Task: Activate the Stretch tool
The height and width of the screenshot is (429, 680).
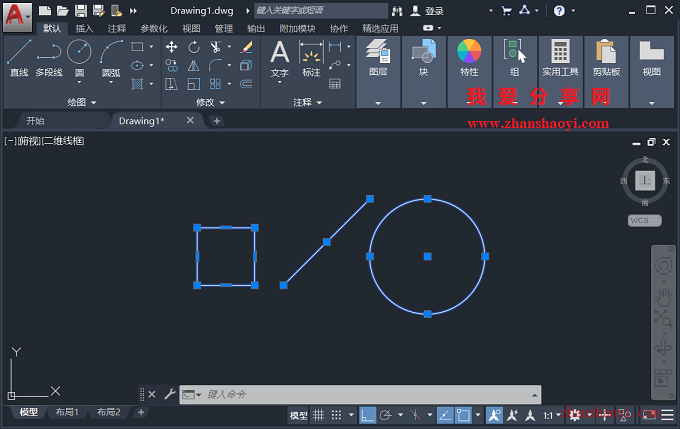Action: click(x=171, y=84)
